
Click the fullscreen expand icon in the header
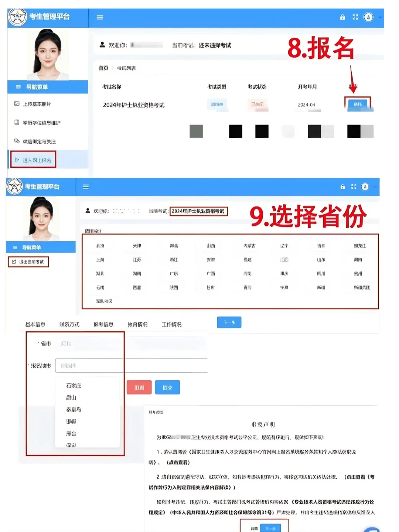tap(355, 17)
